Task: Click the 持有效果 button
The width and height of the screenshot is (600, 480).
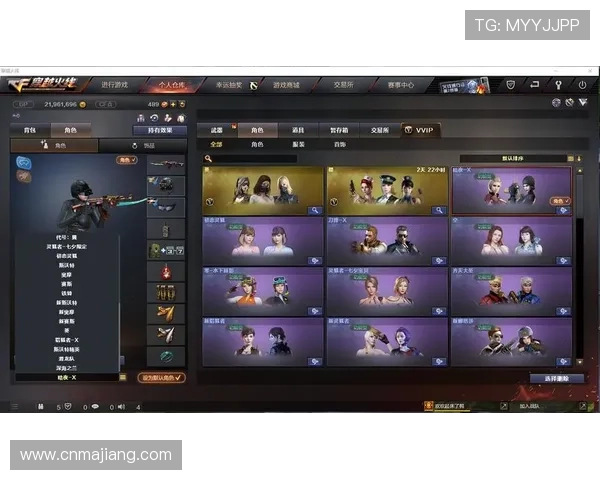Action: pyautogui.click(x=160, y=130)
